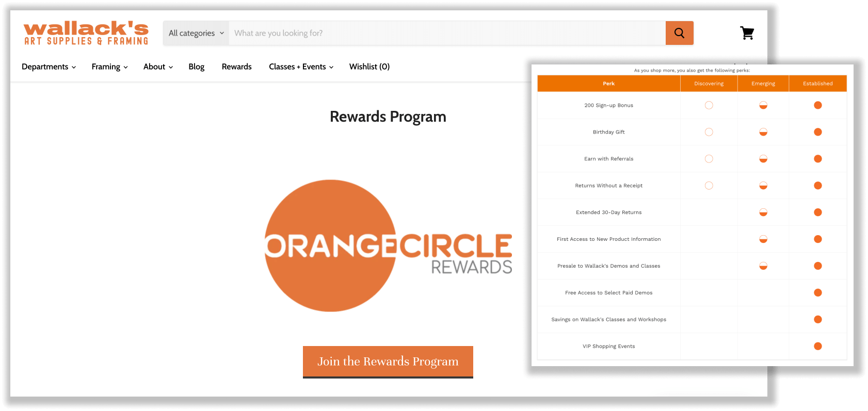Click the Wallack's Art Supplies logo
The width and height of the screenshot is (868, 411).
click(x=86, y=33)
